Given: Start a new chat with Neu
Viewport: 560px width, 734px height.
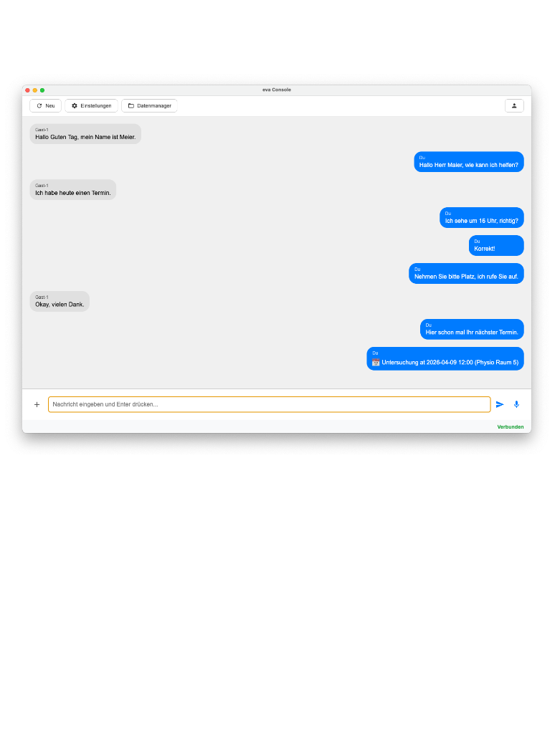Looking at the screenshot, I should coord(45,106).
